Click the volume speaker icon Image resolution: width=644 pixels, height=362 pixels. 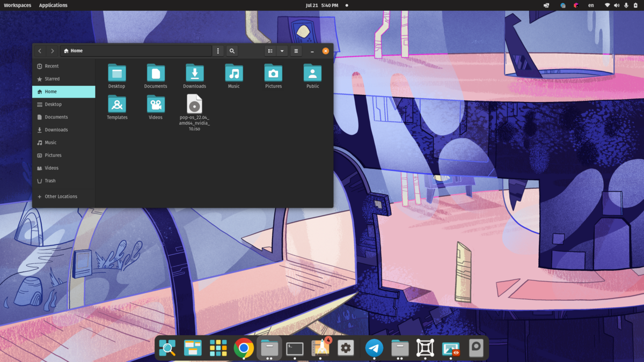tap(617, 5)
